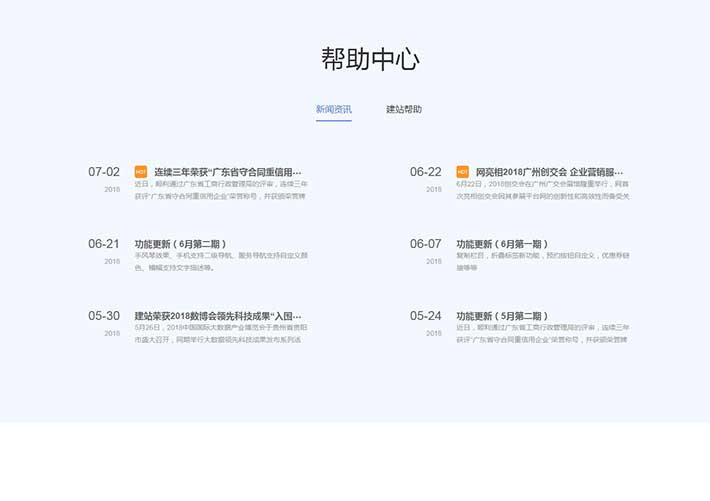The width and height of the screenshot is (710, 501).
Task: Switch to the 新闻资讯 tab
Action: (x=333, y=109)
